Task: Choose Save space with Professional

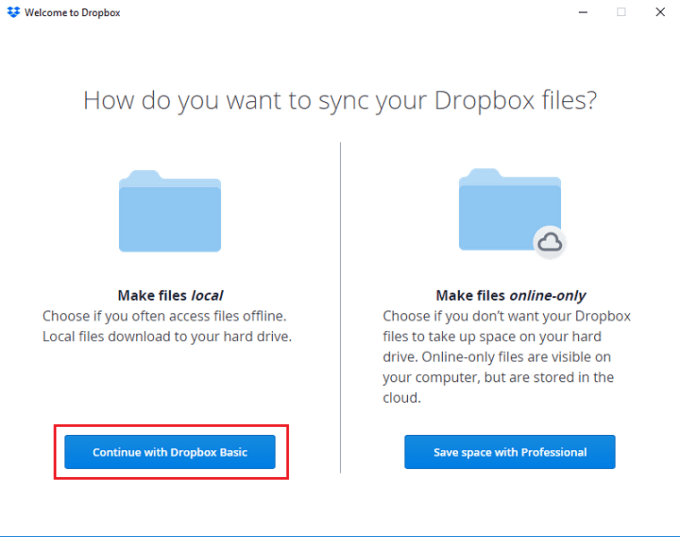Action: click(x=510, y=452)
